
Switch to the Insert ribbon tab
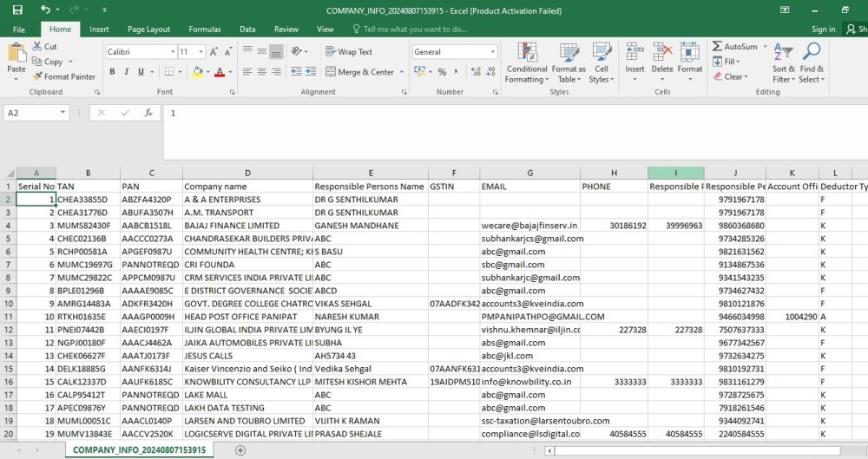(x=99, y=30)
